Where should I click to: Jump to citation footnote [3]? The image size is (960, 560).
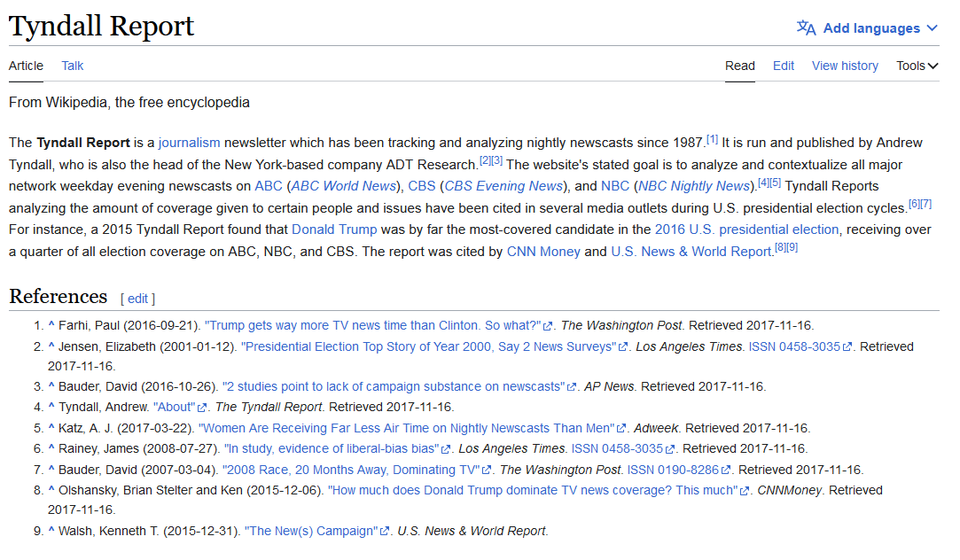coord(497,161)
